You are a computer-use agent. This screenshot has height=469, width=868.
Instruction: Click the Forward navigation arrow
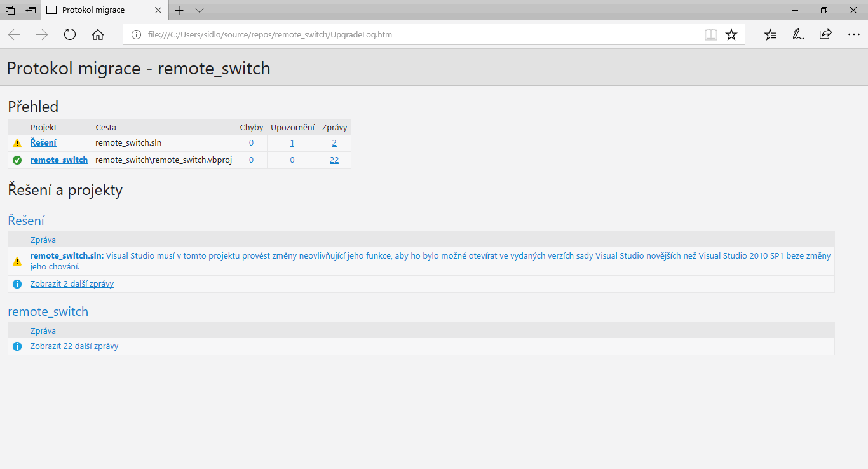pyautogui.click(x=42, y=35)
